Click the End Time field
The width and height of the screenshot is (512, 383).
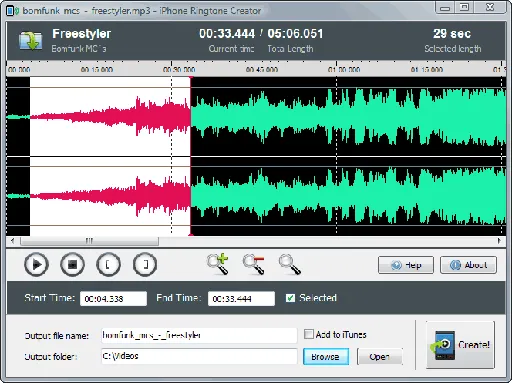(x=241, y=298)
